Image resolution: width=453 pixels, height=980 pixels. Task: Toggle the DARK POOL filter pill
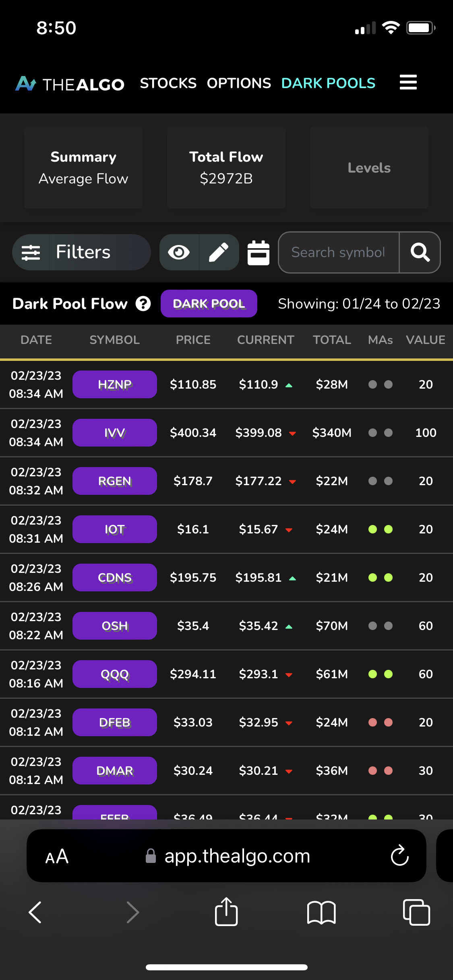(209, 304)
